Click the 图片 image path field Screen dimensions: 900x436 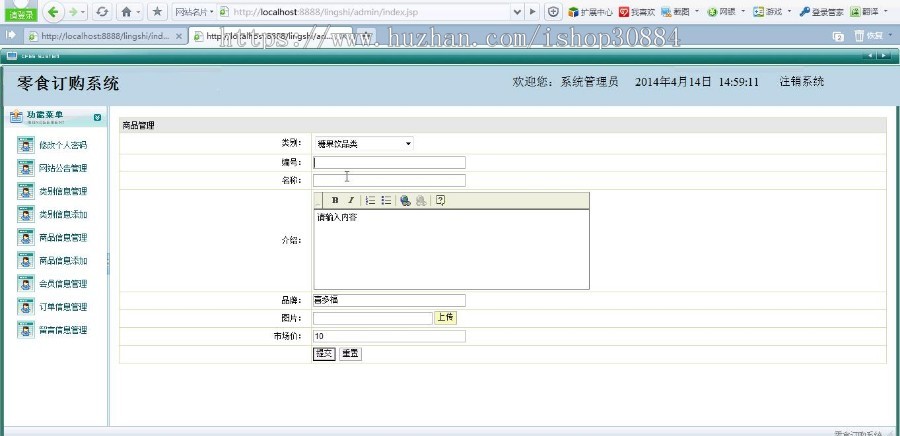[x=373, y=318]
